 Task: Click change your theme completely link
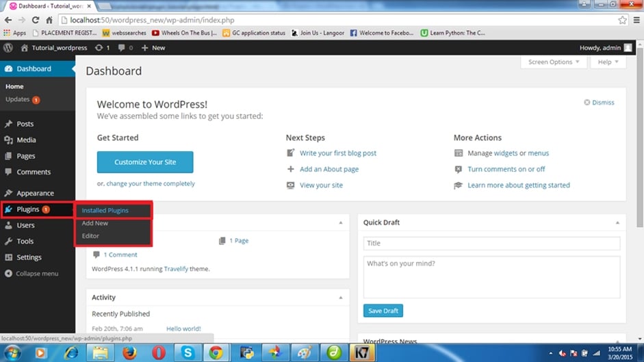(151, 183)
